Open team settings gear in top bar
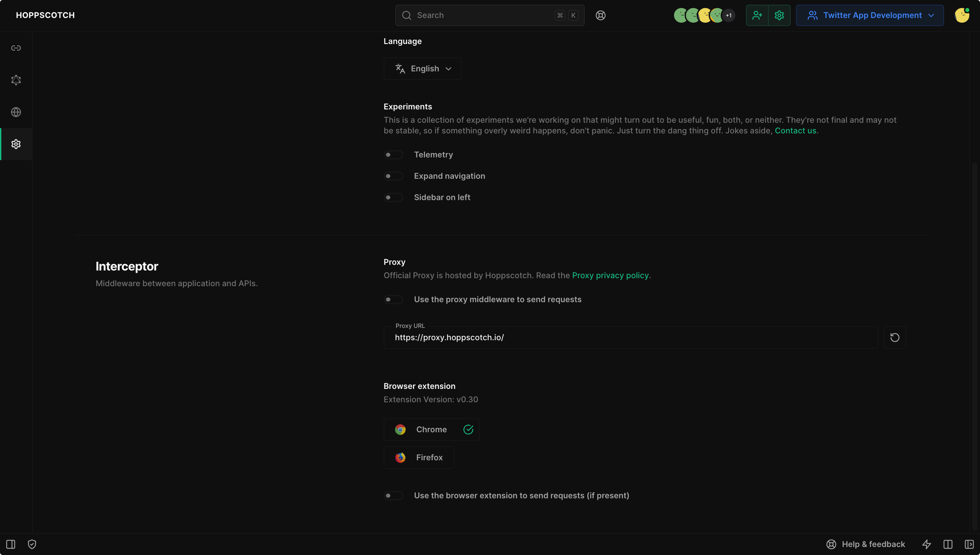The width and height of the screenshot is (980, 555). click(x=779, y=15)
